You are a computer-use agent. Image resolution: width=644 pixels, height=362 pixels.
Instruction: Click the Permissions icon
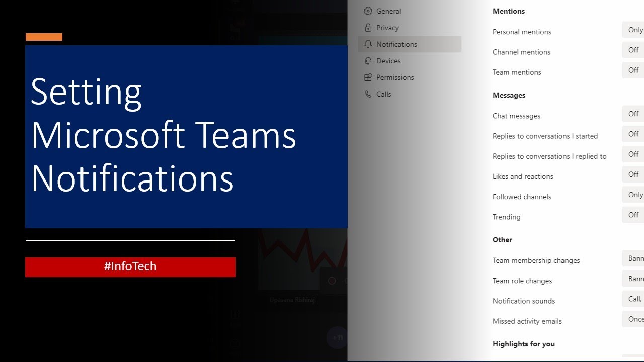tap(368, 77)
